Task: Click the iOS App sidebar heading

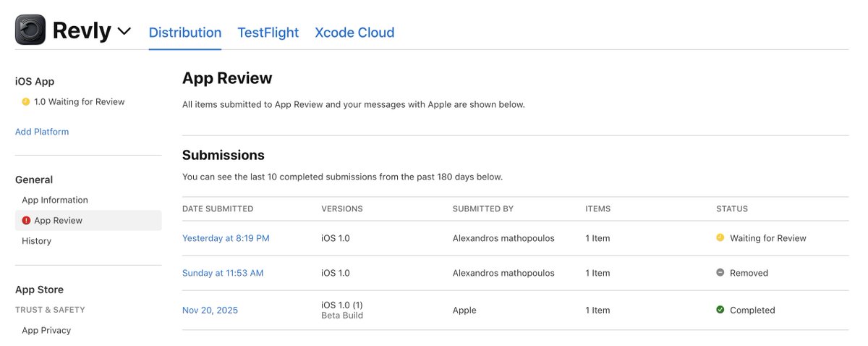Action: click(x=35, y=82)
